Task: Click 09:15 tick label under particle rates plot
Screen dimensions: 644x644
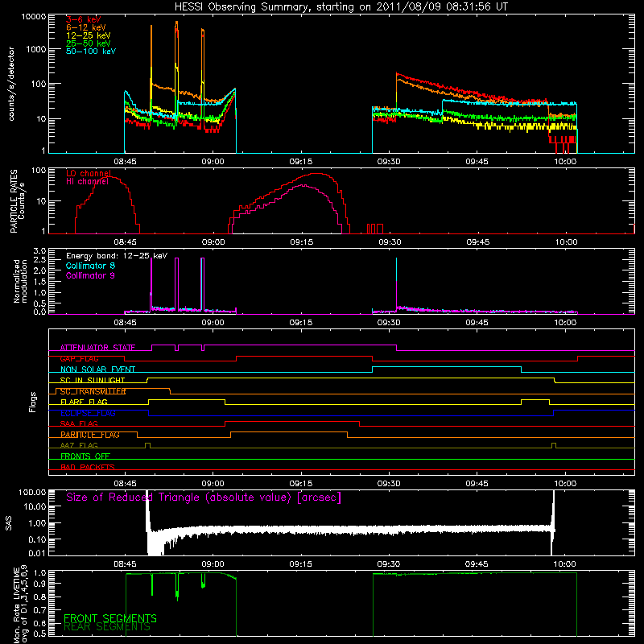Action: point(301,242)
